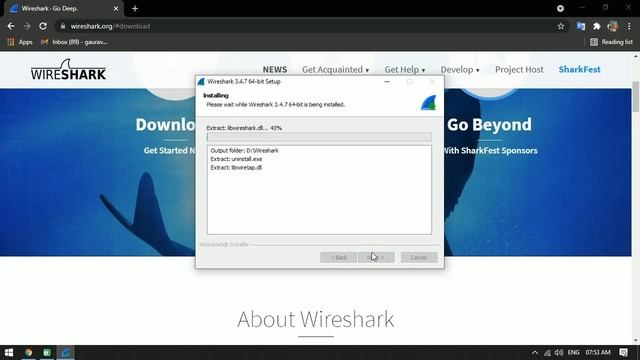Click the installer shark fin logo

coord(428,102)
